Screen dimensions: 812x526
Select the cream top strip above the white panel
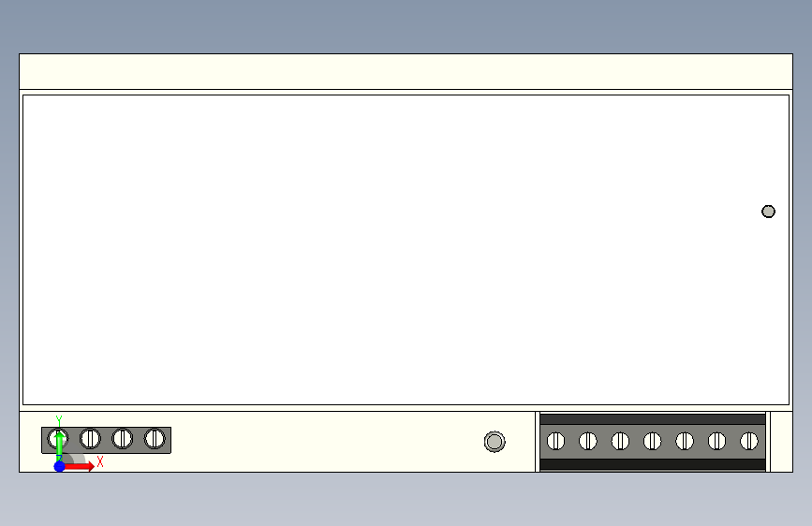(406, 71)
